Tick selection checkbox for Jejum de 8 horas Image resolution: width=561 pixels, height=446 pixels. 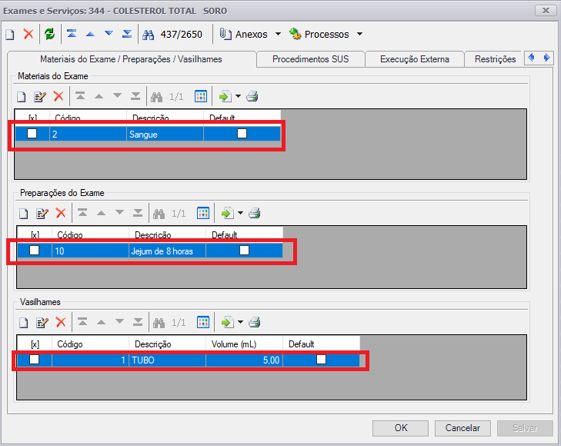[x=34, y=250]
